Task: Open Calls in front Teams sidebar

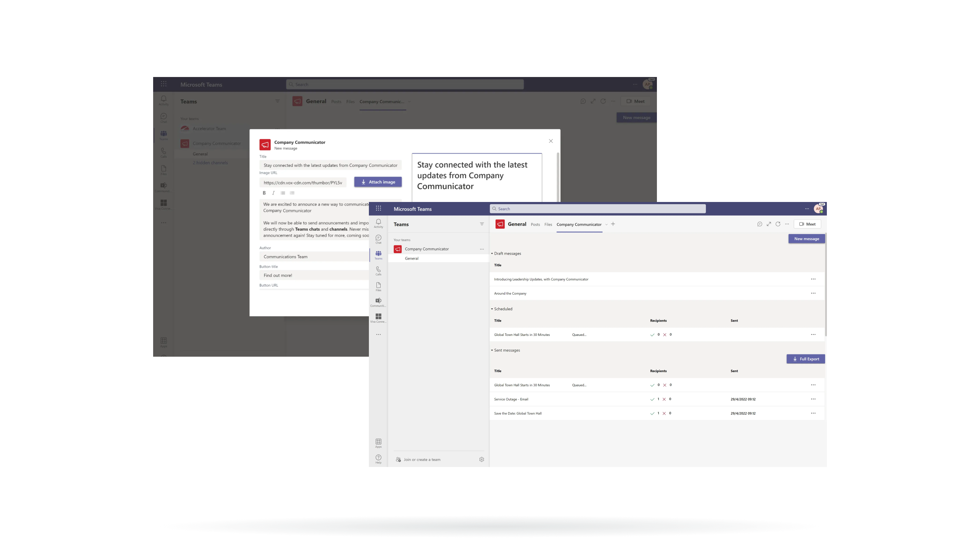Action: click(378, 271)
